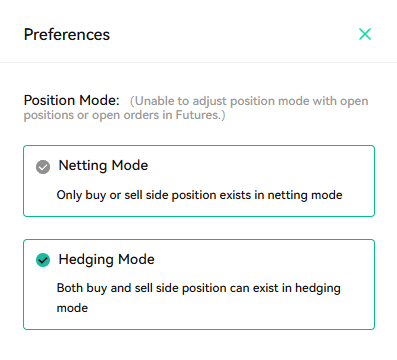The image size is (397, 360).
Task: Select the Netting Mode radio option
Action: (x=43, y=167)
